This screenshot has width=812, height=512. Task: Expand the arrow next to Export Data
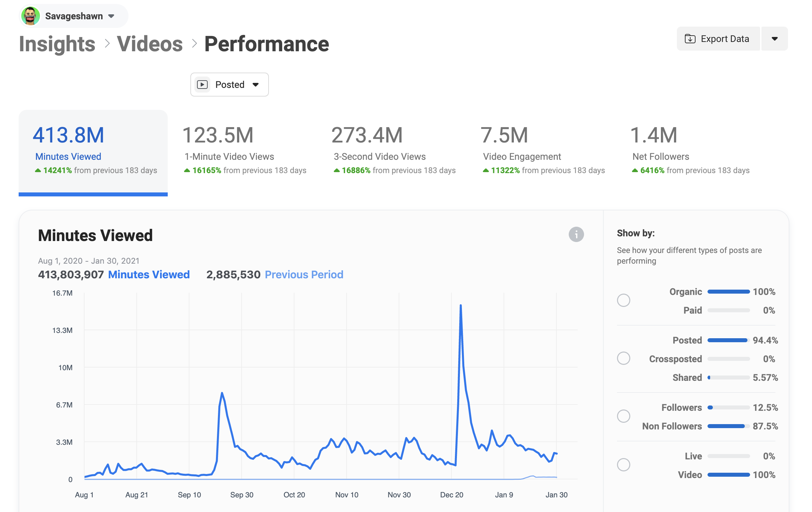click(775, 39)
